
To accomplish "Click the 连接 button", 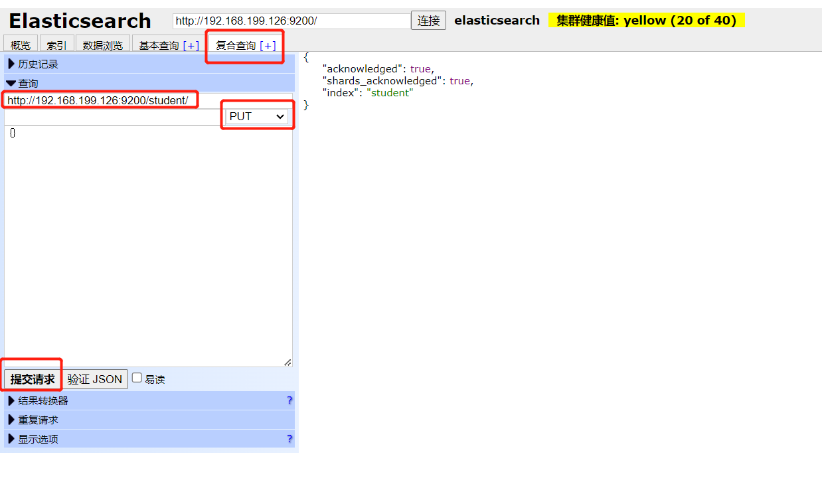I will click(x=428, y=21).
